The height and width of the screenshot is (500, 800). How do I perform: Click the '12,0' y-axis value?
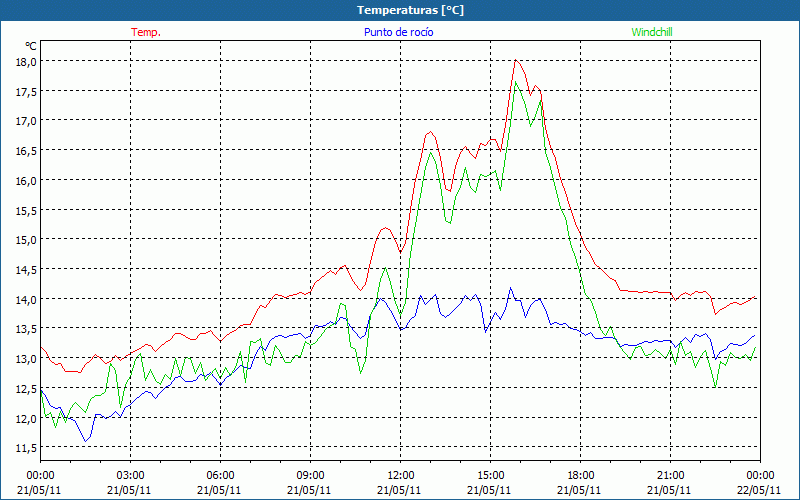pyautogui.click(x=27, y=418)
